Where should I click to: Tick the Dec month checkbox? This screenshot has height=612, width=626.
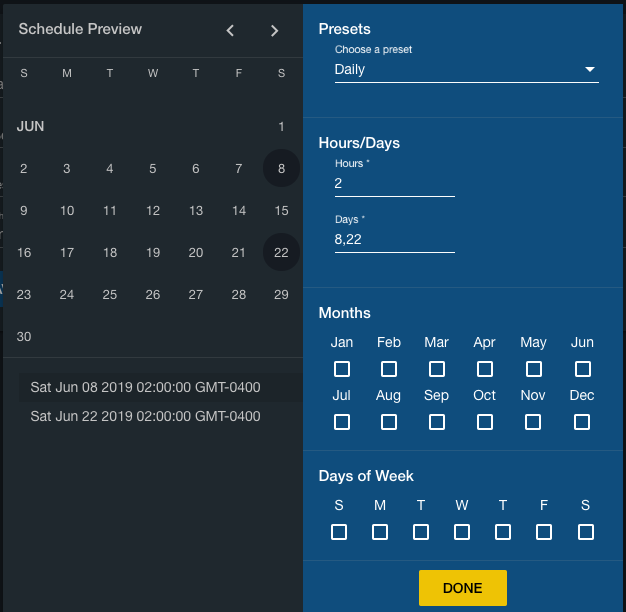582,422
